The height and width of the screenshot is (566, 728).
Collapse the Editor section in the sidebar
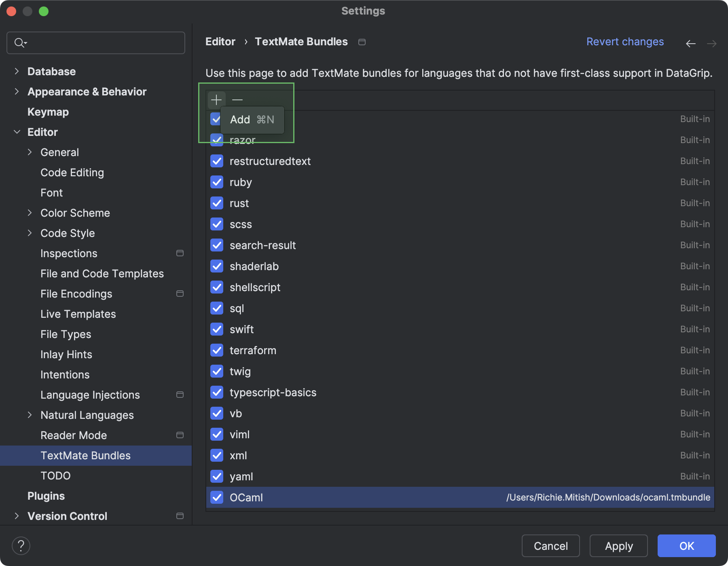[17, 132]
